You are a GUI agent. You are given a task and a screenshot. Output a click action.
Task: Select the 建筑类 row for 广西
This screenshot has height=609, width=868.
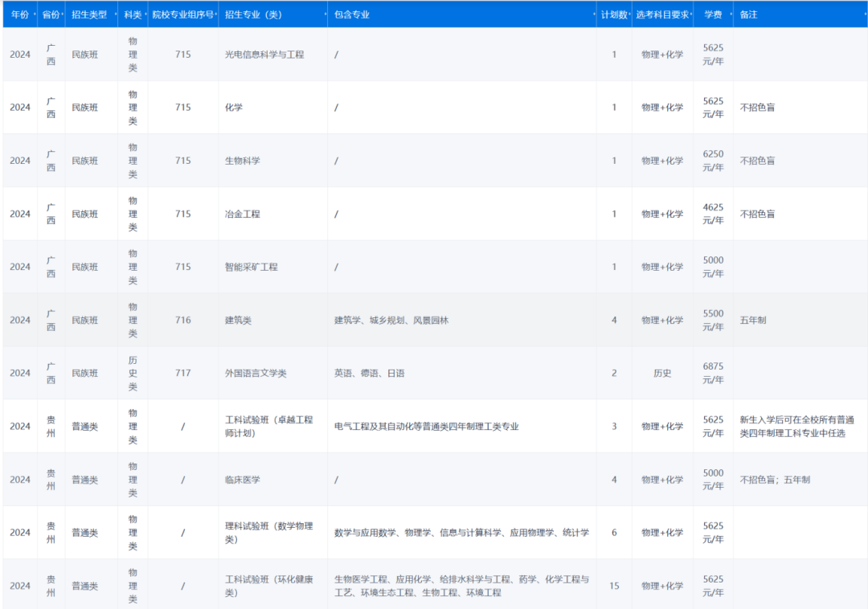[237, 320]
